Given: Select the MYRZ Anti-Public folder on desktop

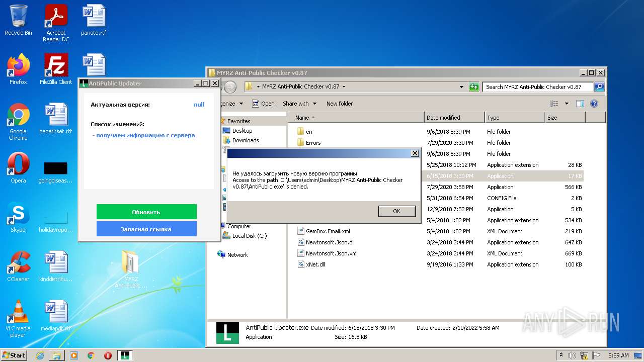Looking at the screenshot, I should click(x=131, y=269).
